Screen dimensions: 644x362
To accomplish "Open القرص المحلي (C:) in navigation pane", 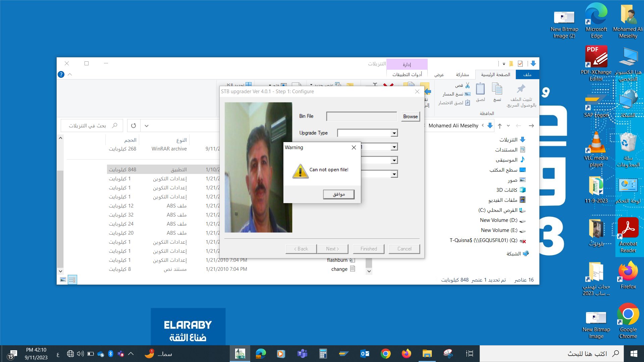I will (x=502, y=210).
